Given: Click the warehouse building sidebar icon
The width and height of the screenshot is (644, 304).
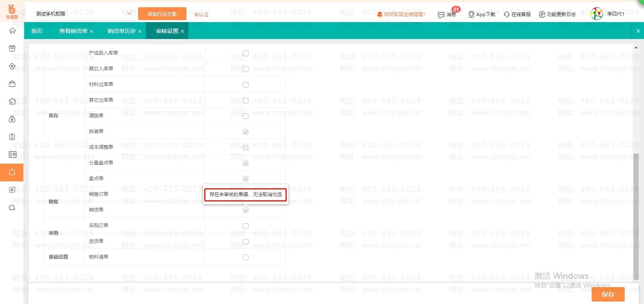Looking at the screenshot, I should [x=12, y=101].
